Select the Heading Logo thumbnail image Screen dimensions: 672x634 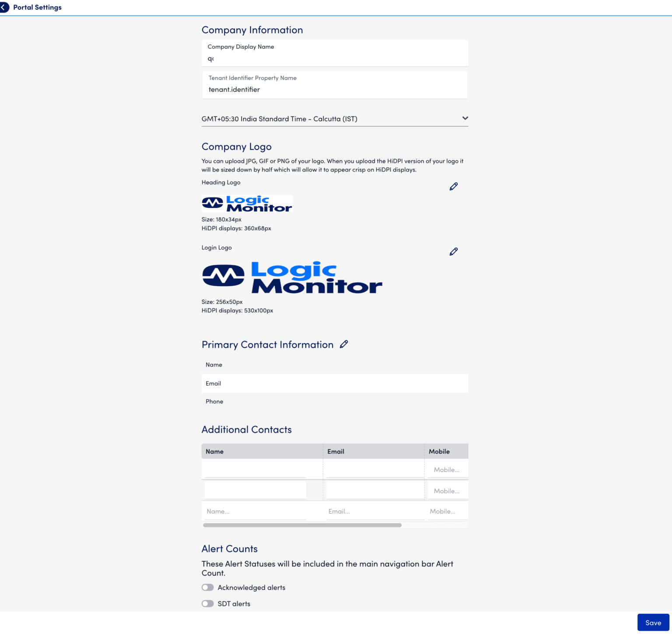[x=247, y=203]
